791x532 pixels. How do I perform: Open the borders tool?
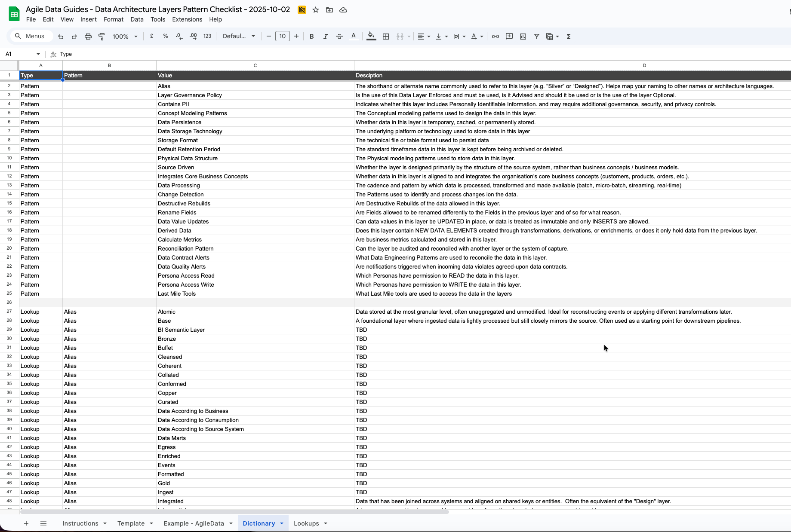(386, 37)
